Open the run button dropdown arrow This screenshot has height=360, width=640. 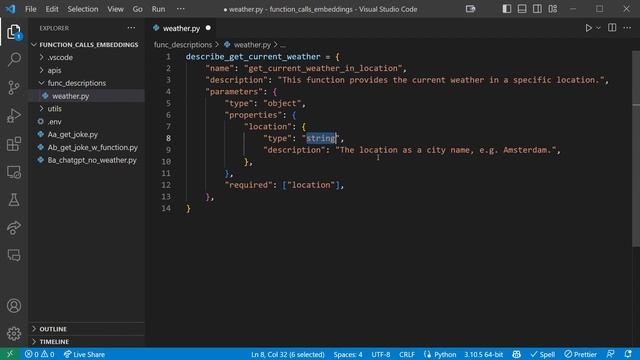click(598, 28)
